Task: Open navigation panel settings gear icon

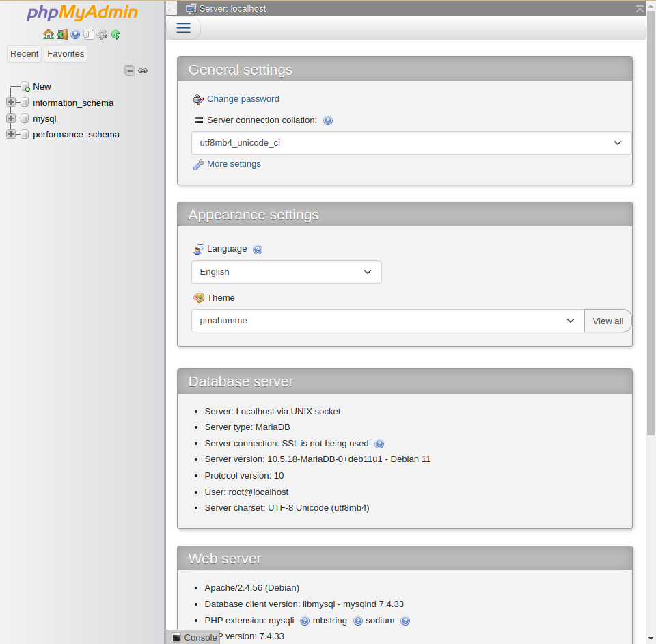Action: 102,34
